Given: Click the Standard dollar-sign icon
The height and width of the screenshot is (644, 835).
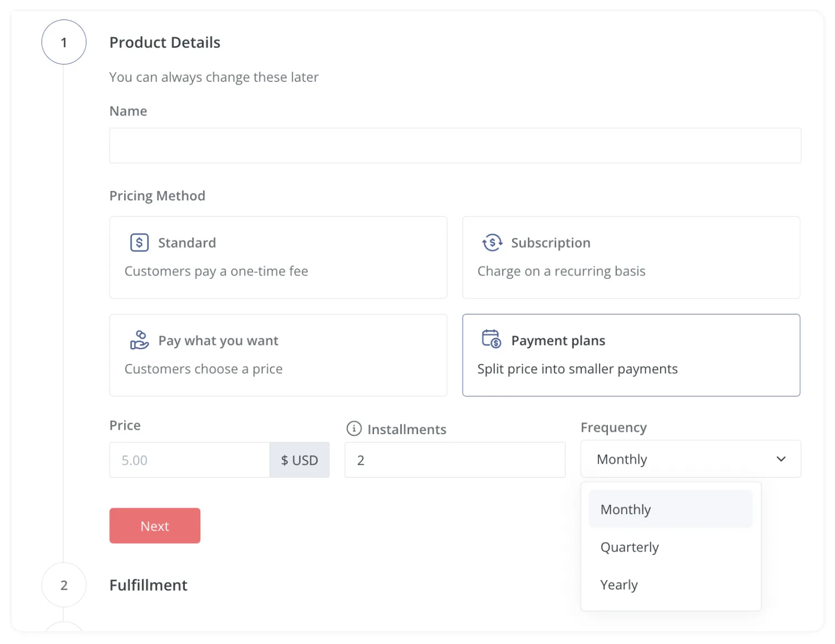Looking at the screenshot, I should (139, 243).
